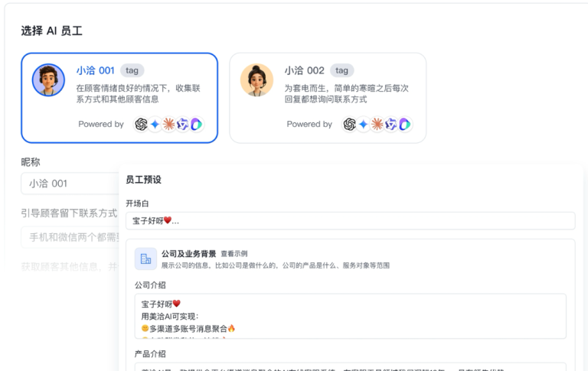Click the 小洽 001 card title

pyautogui.click(x=95, y=70)
